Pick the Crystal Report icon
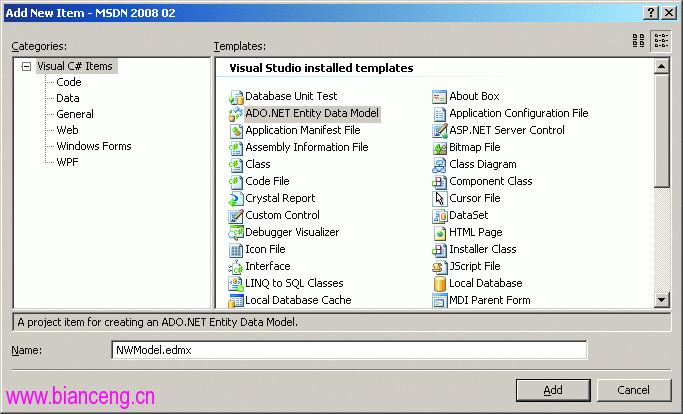 pyautogui.click(x=236, y=198)
